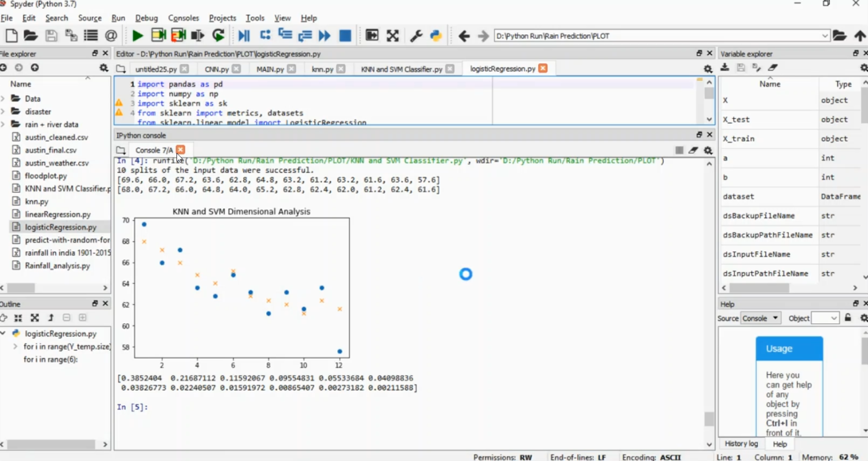The image size is (868, 461).
Task: Toggle Outline go-to-cursor-position button
Action: click(x=4, y=318)
